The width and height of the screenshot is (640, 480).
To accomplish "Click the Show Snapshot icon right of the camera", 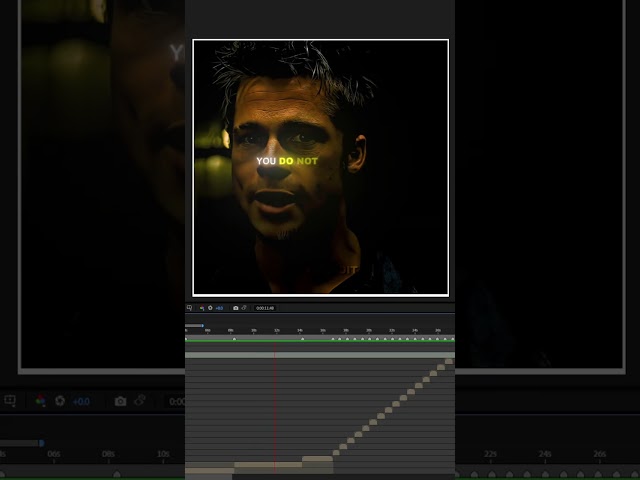I will [x=244, y=308].
